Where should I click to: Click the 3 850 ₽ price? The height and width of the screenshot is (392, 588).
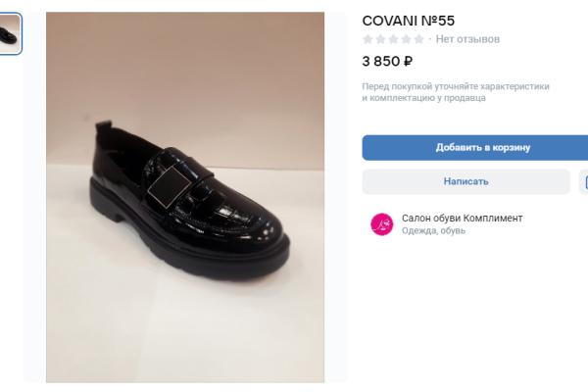(x=387, y=61)
